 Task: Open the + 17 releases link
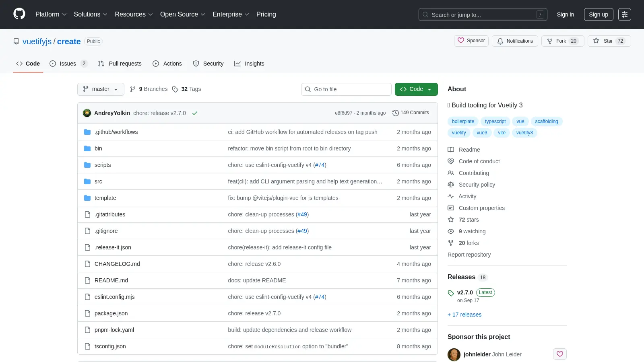(x=464, y=315)
